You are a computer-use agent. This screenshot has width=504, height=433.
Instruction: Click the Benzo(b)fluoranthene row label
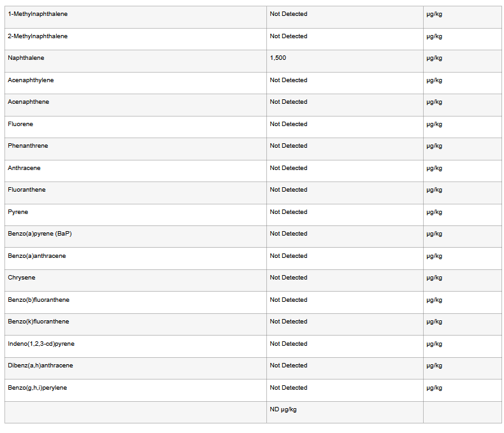click(x=39, y=300)
